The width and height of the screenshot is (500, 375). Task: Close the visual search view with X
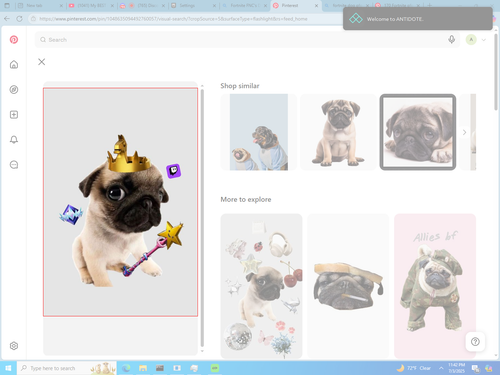click(x=41, y=62)
